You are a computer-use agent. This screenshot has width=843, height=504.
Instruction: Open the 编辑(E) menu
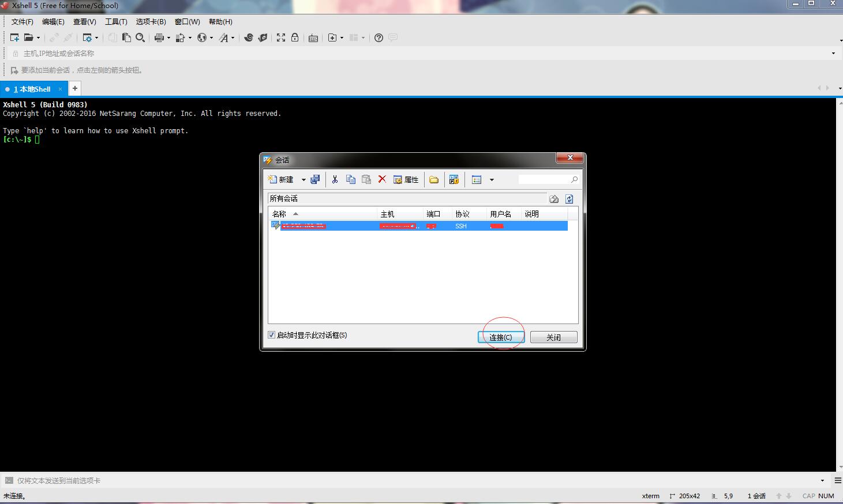point(53,22)
